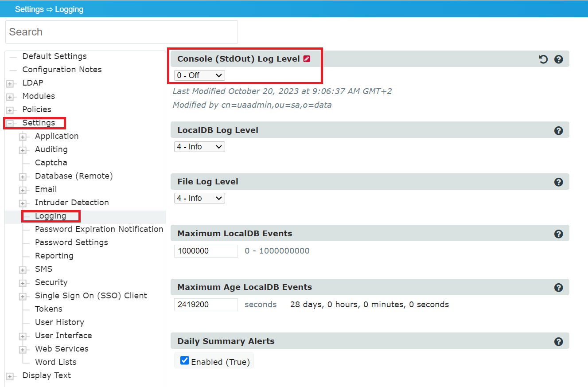The height and width of the screenshot is (387, 588).
Task: Uncheck the Daily Summary Alerts Enabled checkbox
Action: (x=185, y=361)
